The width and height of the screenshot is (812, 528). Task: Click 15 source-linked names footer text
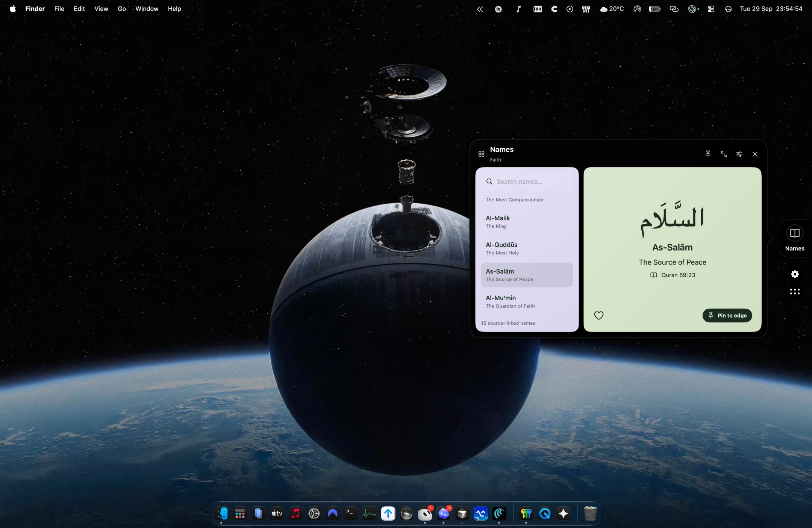pos(508,323)
